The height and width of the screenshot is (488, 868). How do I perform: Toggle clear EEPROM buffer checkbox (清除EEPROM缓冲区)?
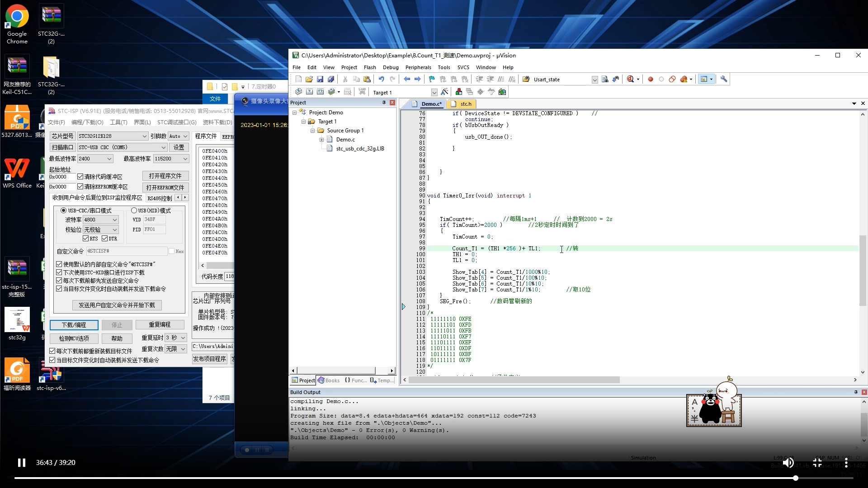[80, 187]
